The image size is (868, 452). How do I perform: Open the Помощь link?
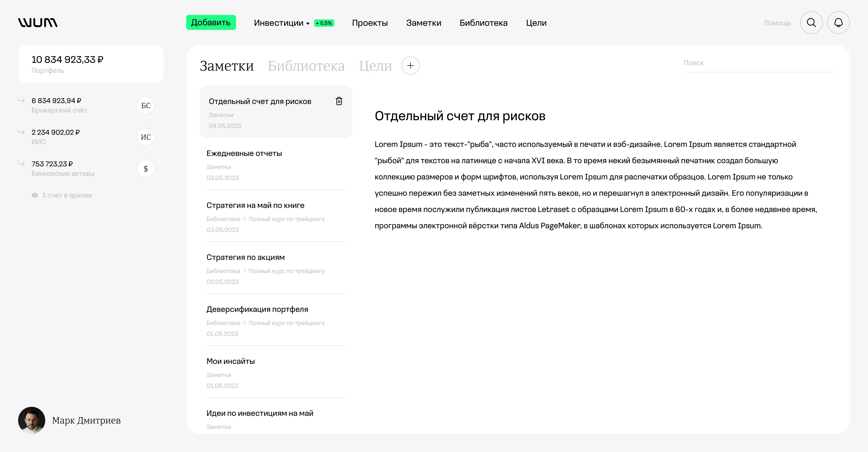(777, 23)
